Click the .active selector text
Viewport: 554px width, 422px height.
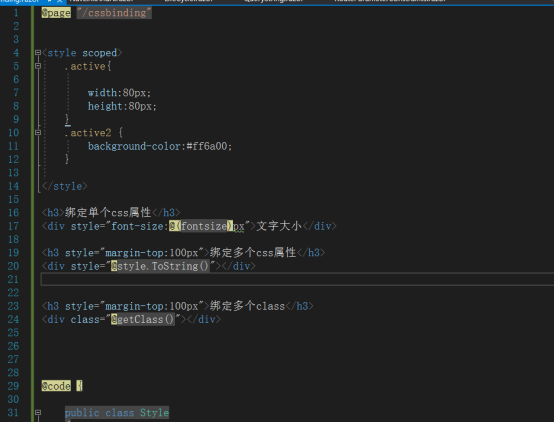point(85,66)
